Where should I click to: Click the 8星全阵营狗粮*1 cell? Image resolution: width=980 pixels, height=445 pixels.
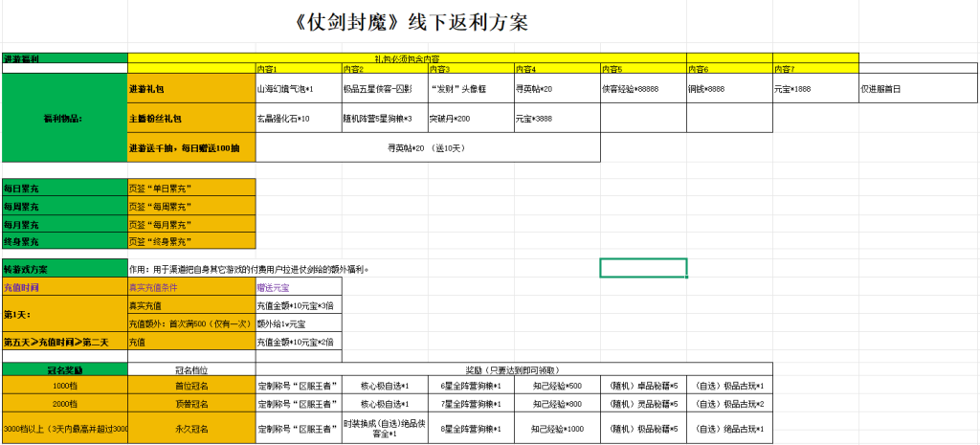[471, 429]
